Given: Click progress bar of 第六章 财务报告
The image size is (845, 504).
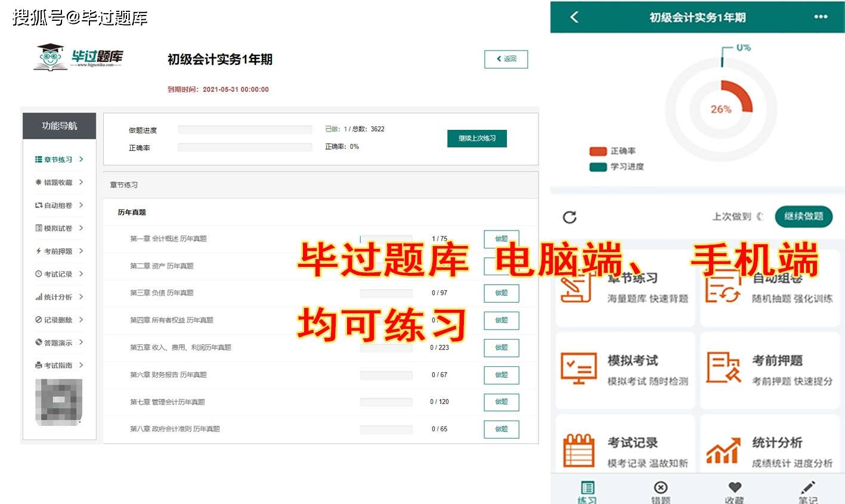Looking at the screenshot, I should 386,375.
